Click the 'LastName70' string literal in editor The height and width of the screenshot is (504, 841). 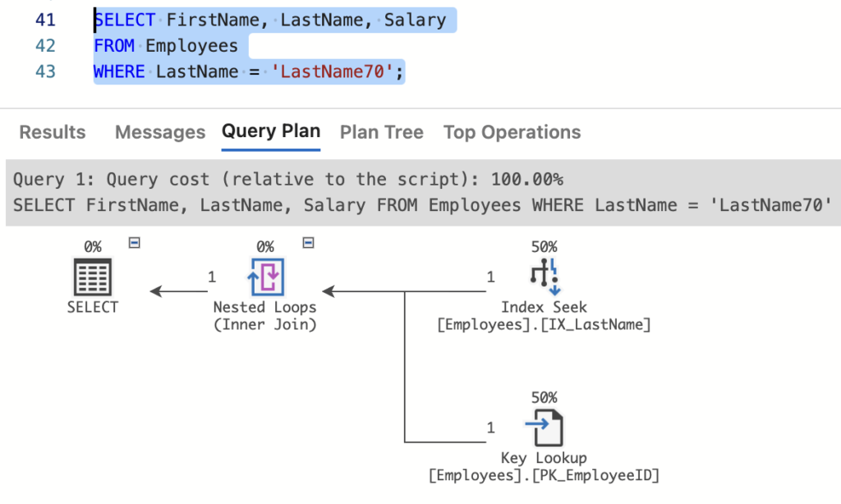click(333, 71)
